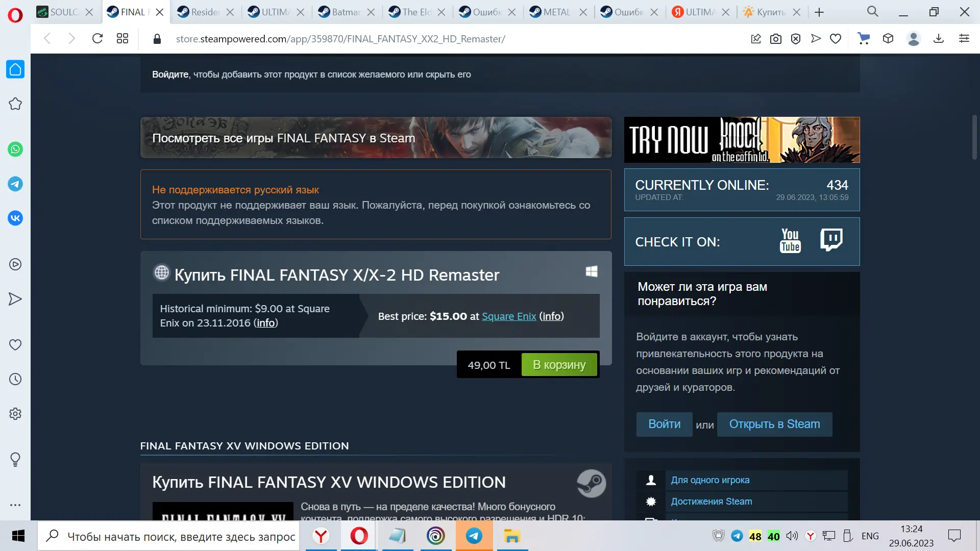
Task: Open the YouTube check-it-on icon
Action: 790,241
